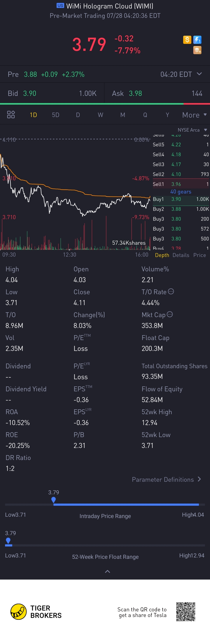Screen dimensions: 210x644
Task: Tap the bid/ask ratio bar
Action: pos(105,104)
